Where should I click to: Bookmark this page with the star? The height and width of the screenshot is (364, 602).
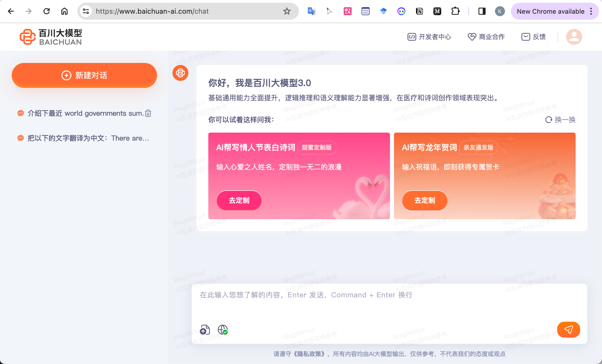coord(287,11)
